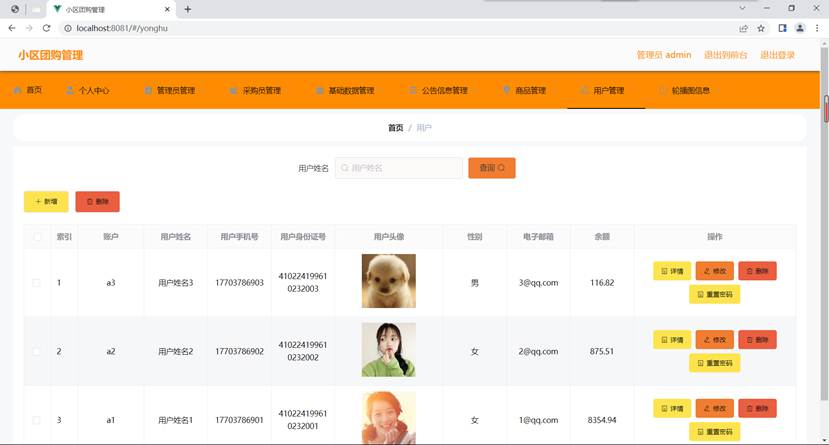Click 删除 delete for user a1
The image size is (829, 445).
tap(757, 409)
